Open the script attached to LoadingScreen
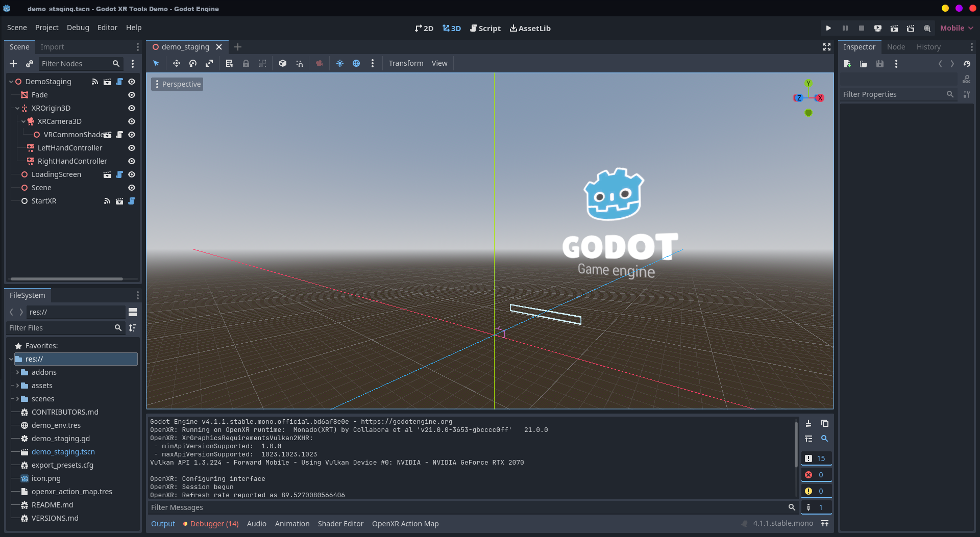The height and width of the screenshot is (537, 980). [x=119, y=174]
